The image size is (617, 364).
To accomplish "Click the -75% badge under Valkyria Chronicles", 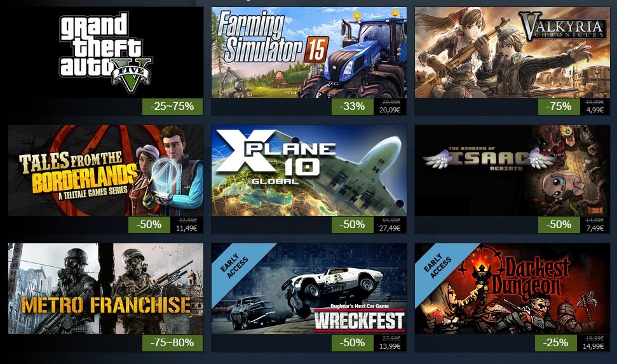I will (559, 107).
